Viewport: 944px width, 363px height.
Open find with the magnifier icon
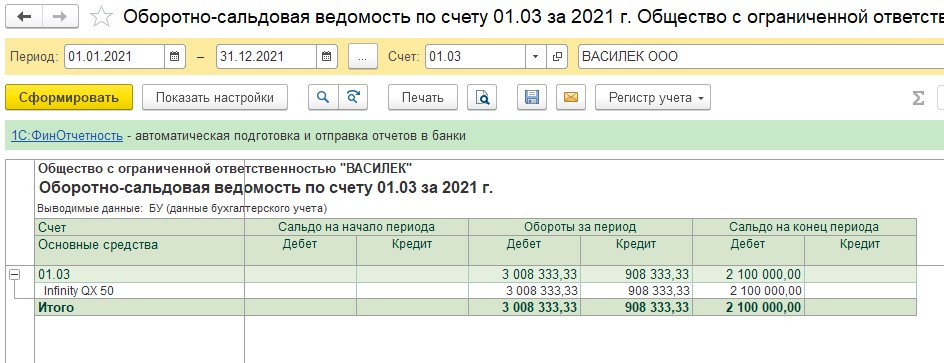point(323,98)
